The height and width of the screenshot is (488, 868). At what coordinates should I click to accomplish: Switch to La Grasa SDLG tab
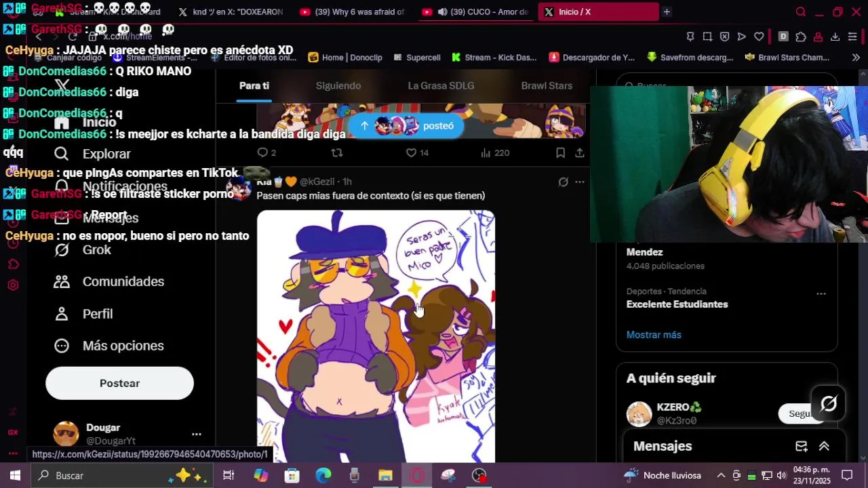pyautogui.click(x=441, y=86)
